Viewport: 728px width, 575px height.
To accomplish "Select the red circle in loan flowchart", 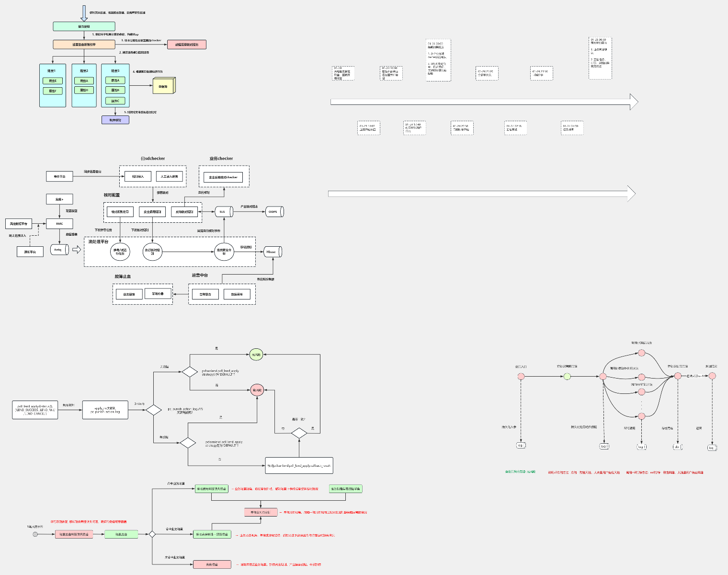I will click(x=257, y=390).
